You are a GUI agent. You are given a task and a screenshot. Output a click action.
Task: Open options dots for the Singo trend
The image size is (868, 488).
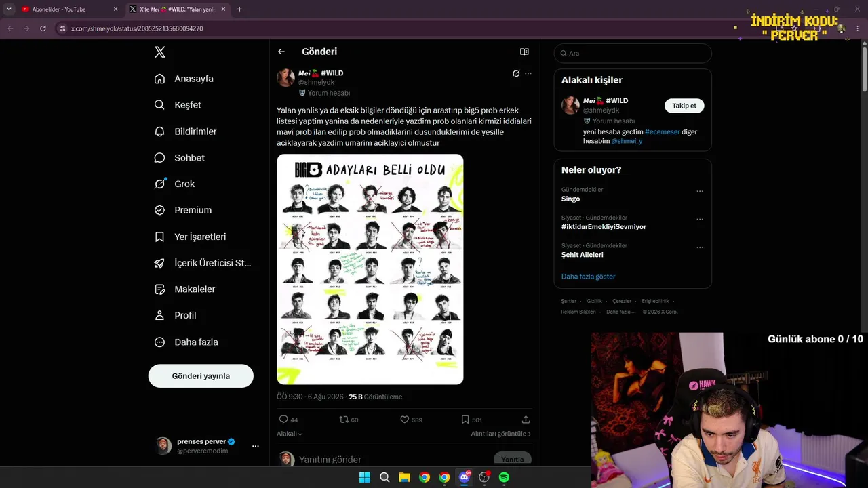coord(700,192)
